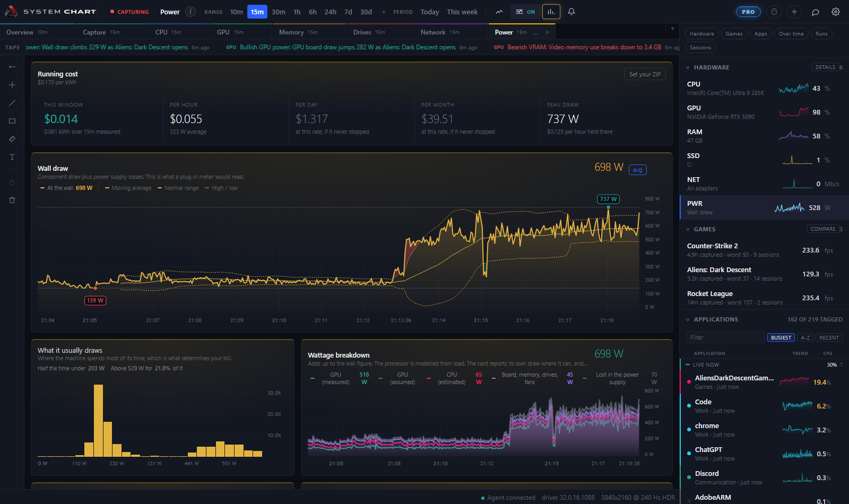Select the rectangle drawing tool
Screen dimensions: 849x504
click(12, 121)
